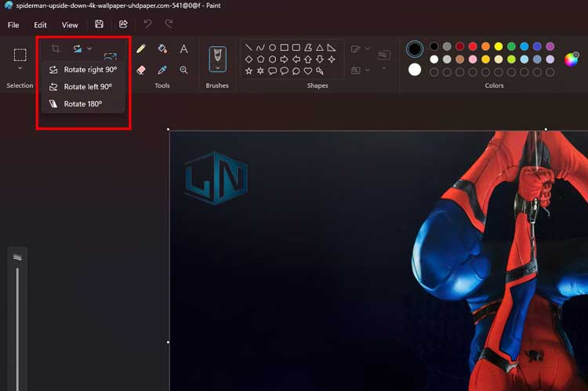Image resolution: width=588 pixels, height=391 pixels.
Task: Select the Five-point star shape
Action: tap(249, 71)
